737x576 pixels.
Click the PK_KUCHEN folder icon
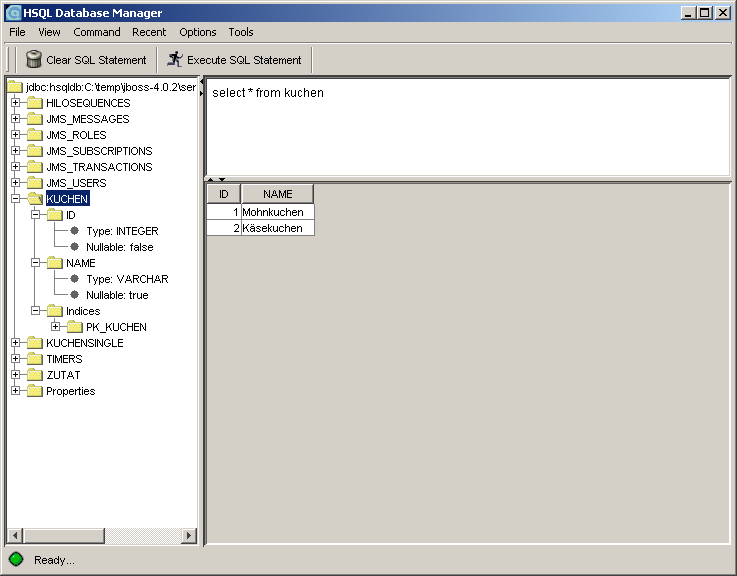[x=75, y=327]
